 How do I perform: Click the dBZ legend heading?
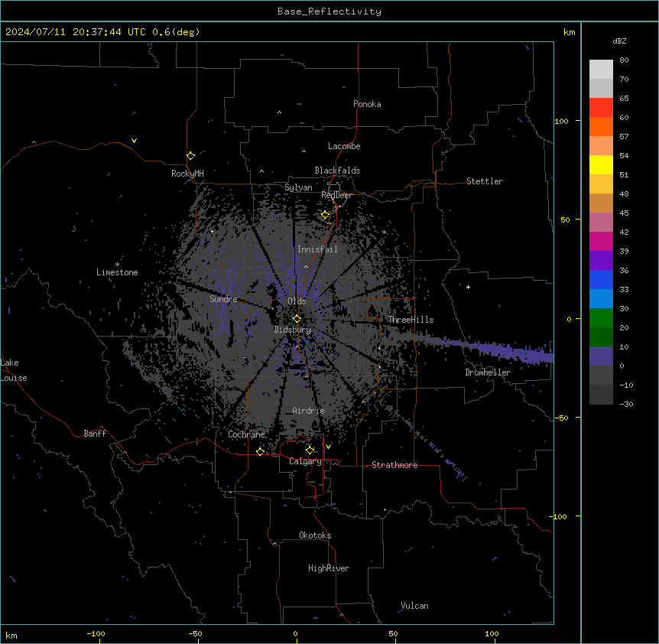click(x=619, y=41)
